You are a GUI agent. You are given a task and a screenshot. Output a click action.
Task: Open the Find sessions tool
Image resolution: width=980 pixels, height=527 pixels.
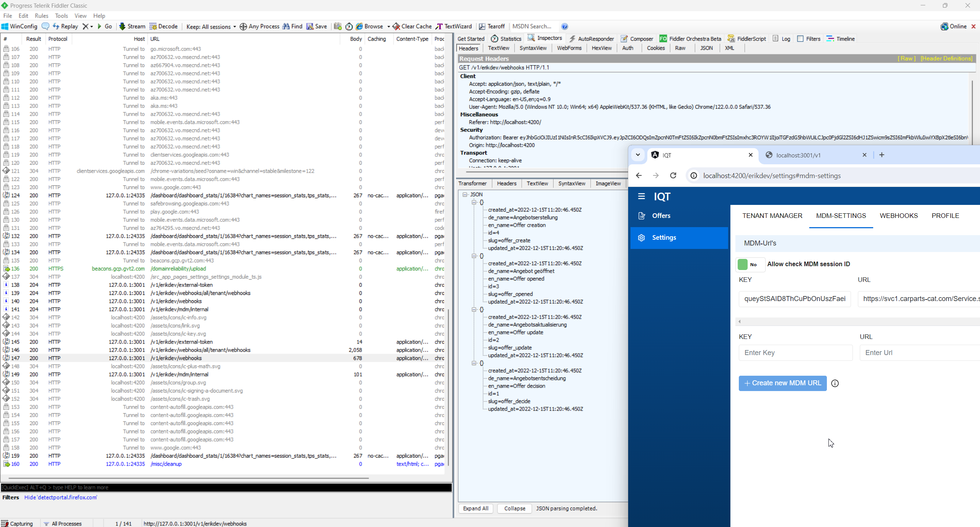point(292,26)
